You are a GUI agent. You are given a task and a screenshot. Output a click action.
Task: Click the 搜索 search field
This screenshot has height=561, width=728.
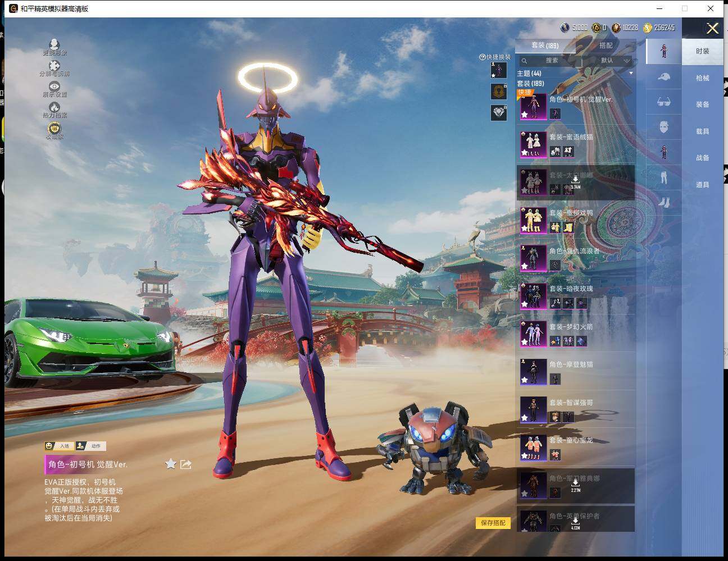pos(549,61)
